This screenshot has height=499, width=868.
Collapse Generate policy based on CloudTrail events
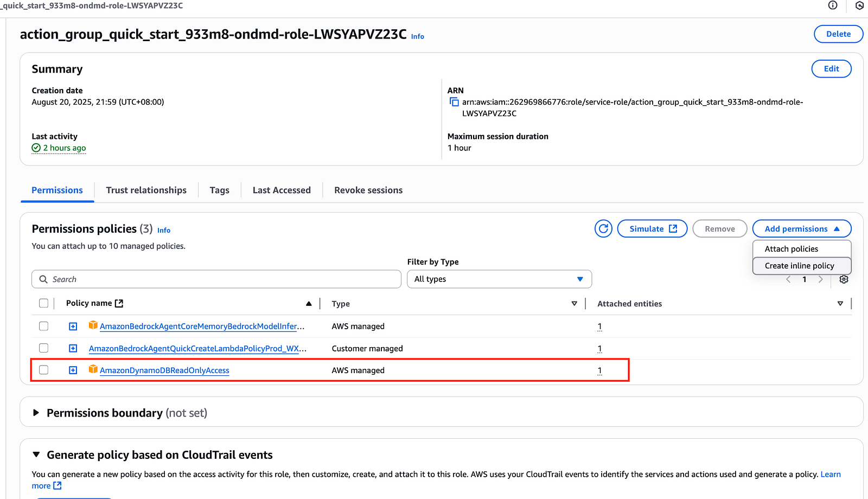(36, 455)
